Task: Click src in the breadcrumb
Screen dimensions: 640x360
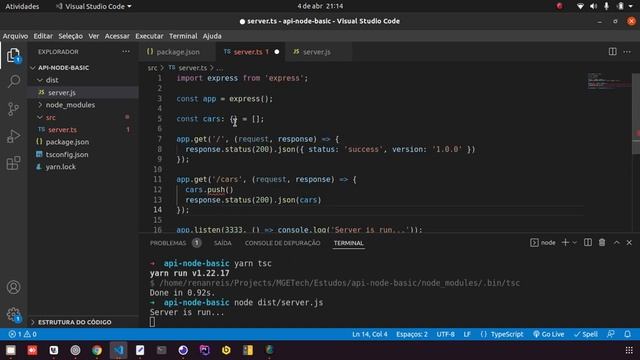Action: (152, 68)
